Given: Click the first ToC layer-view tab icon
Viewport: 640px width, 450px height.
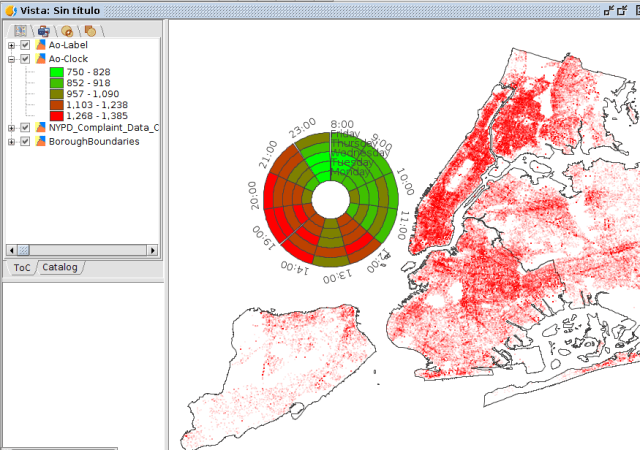Looking at the screenshot, I should (21, 30).
